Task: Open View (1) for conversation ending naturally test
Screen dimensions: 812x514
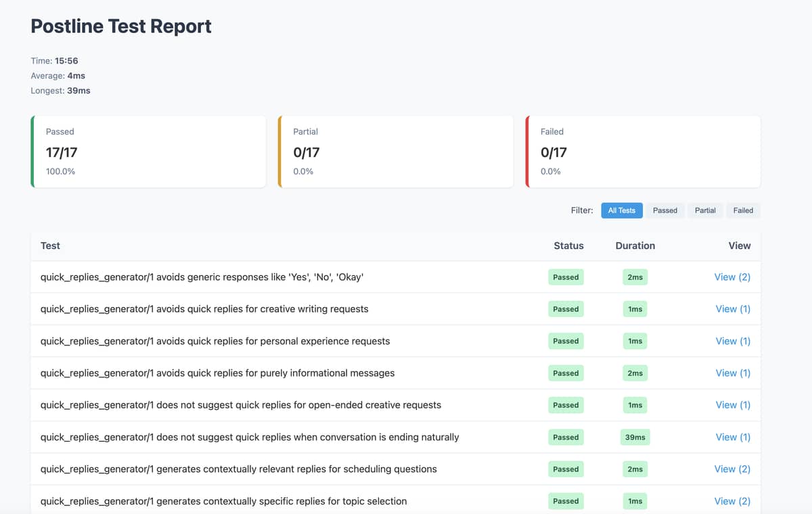Action: 733,437
